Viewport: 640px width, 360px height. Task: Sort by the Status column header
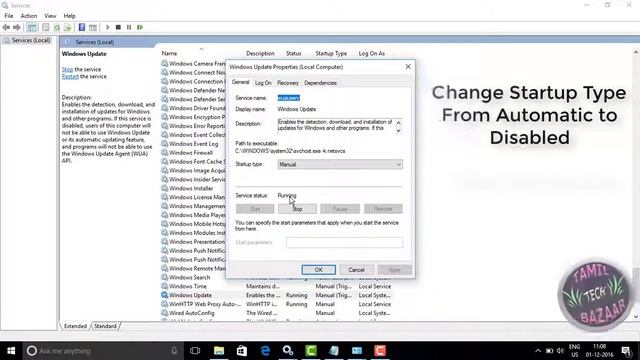click(x=293, y=53)
